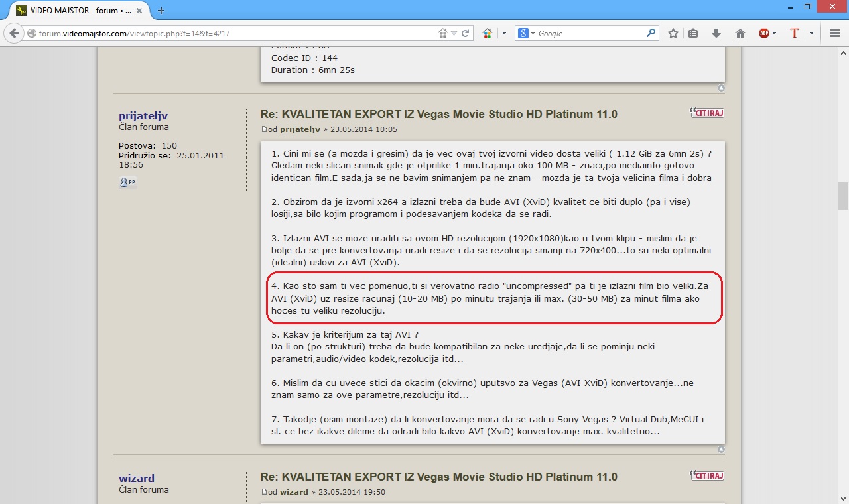This screenshot has width=849, height=504.
Task: Click prijateljv's PP private message icon
Action: point(127,182)
